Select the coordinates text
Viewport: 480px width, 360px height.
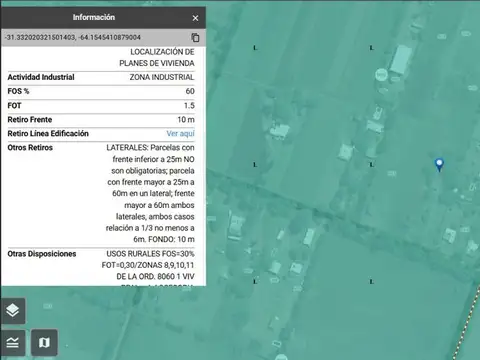[x=73, y=37]
